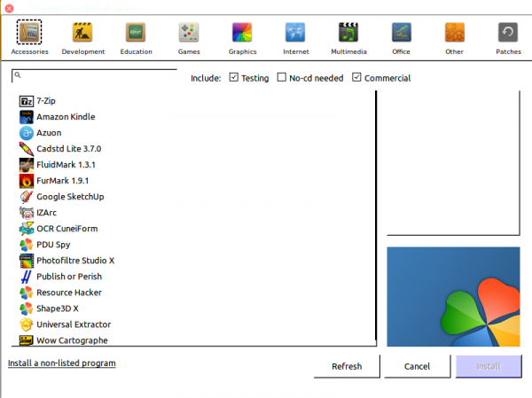This screenshot has width=532, height=398.
Task: Enable the No-cd needed checkbox
Action: tap(282, 77)
